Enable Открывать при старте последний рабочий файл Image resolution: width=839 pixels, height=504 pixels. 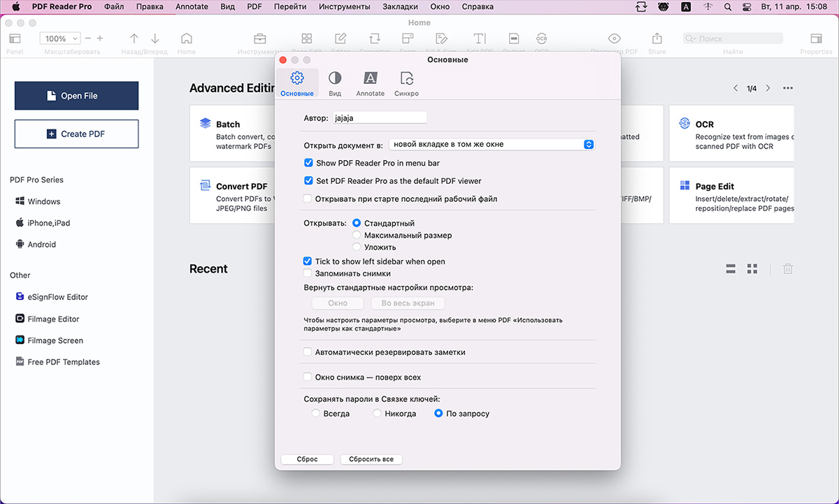pyautogui.click(x=308, y=199)
